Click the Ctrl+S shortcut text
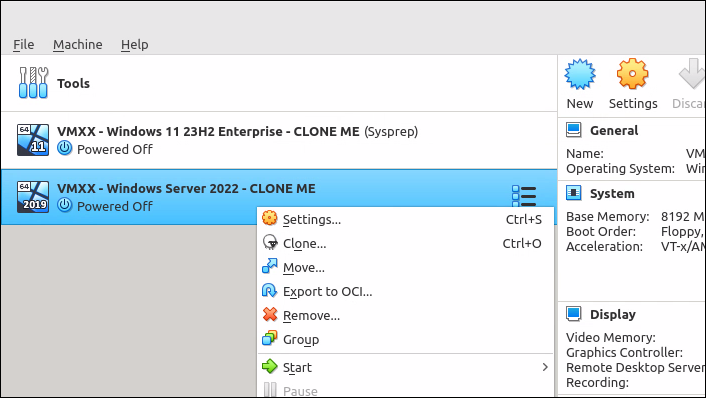Image resolution: width=706 pixels, height=398 pixels. [524, 219]
